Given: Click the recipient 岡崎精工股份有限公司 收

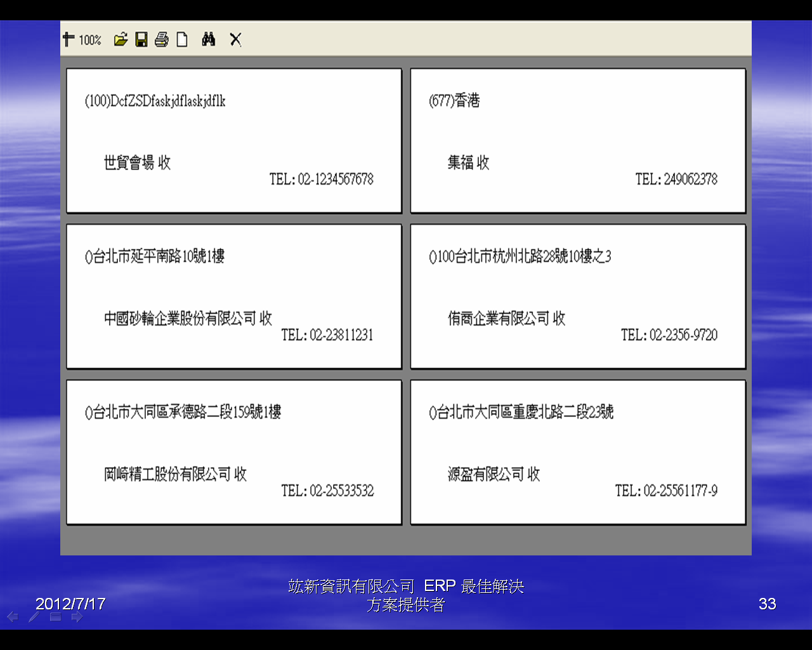Looking at the screenshot, I should pos(175,474).
